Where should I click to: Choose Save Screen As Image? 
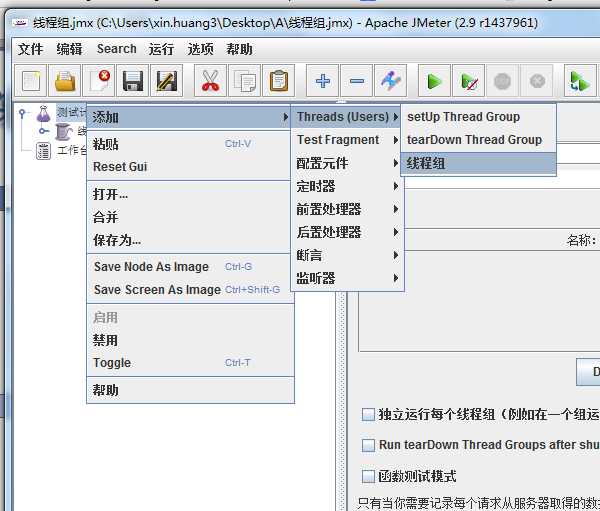click(x=189, y=290)
